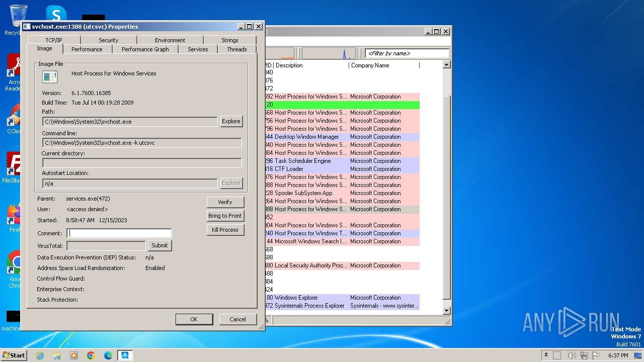
Task: Select the Spooler SubSystem App row
Action: coord(342,193)
